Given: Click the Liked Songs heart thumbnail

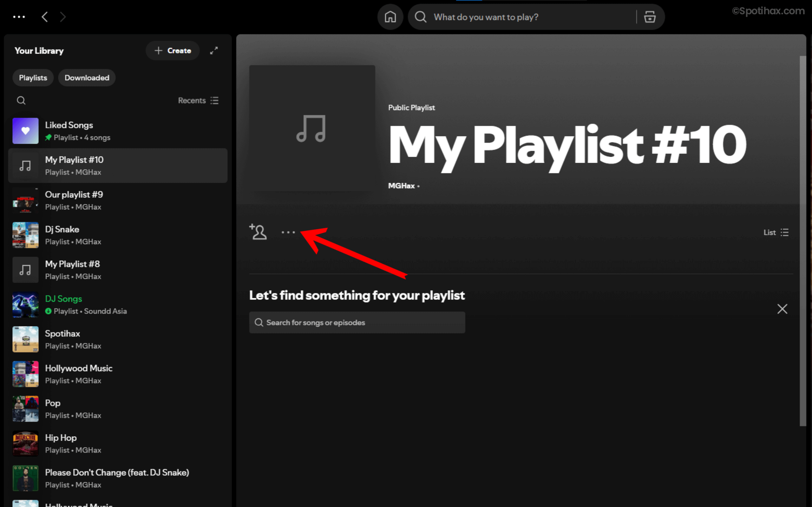Looking at the screenshot, I should click(25, 131).
